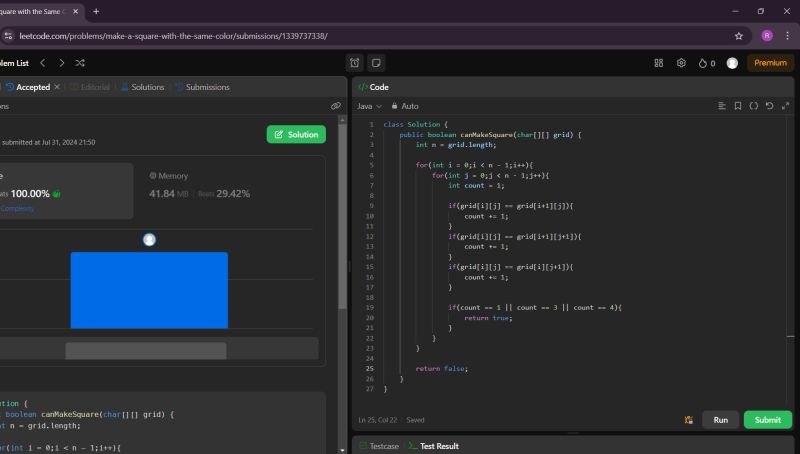Copy submission link with chain icon

(336, 106)
